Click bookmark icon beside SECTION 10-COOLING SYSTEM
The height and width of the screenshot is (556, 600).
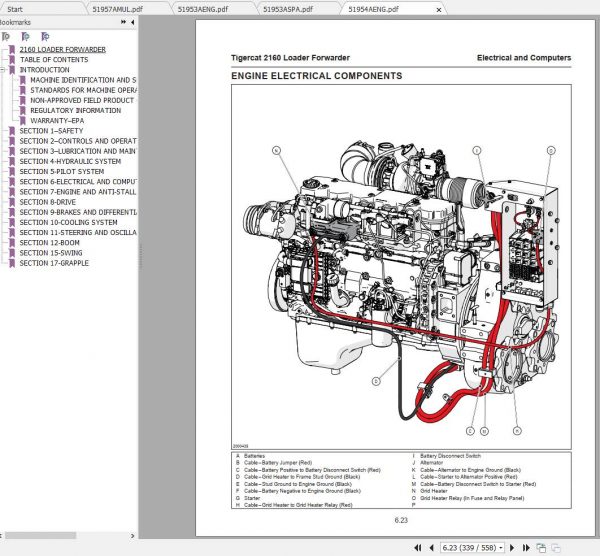click(x=12, y=222)
